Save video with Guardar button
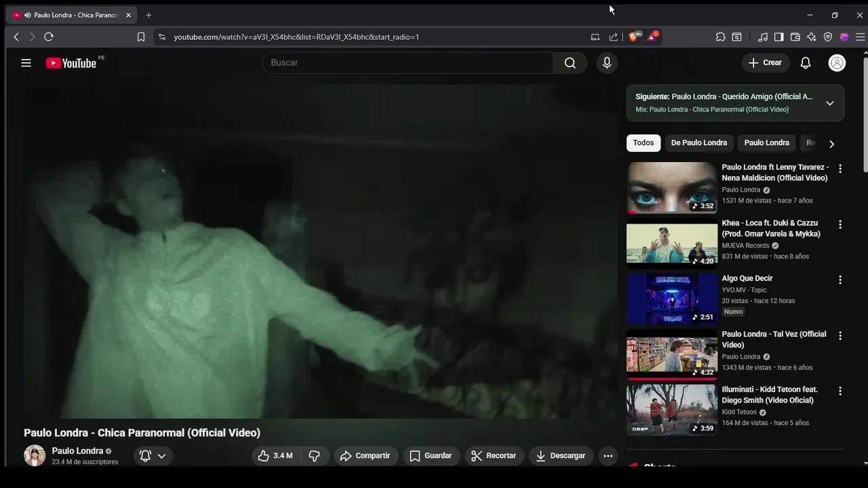868x488 pixels. tap(431, 455)
